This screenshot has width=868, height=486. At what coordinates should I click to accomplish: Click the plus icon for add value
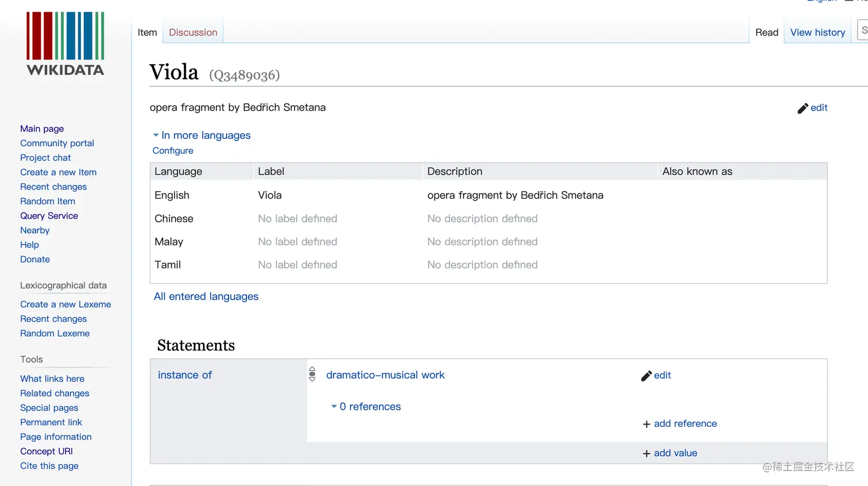(x=646, y=453)
